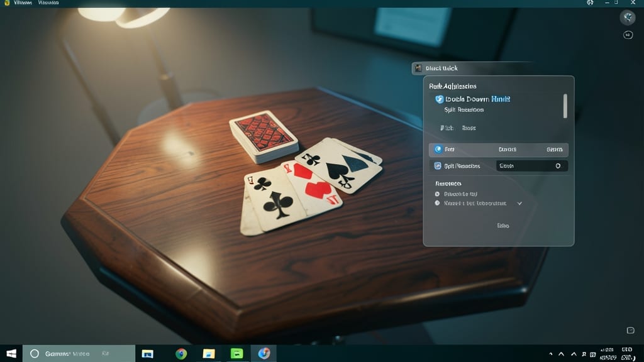Click the leftmost small tray arrow
The image size is (644, 362).
pos(551,354)
